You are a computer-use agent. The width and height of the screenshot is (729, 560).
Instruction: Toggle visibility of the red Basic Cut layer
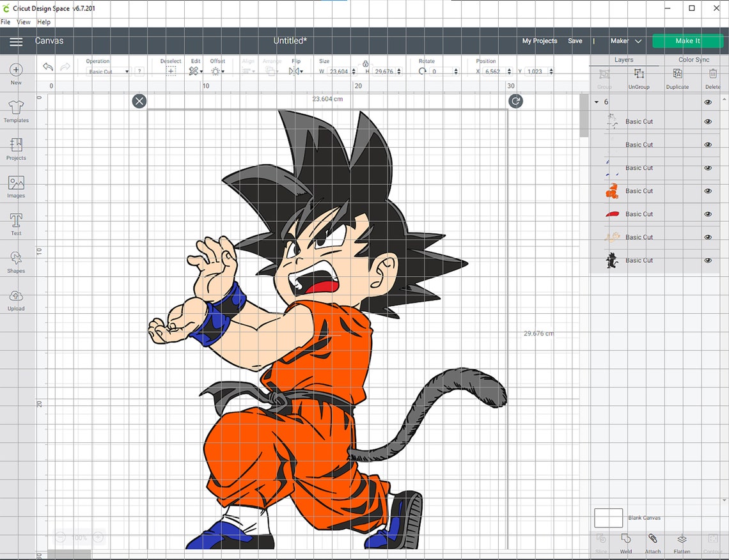[708, 214]
